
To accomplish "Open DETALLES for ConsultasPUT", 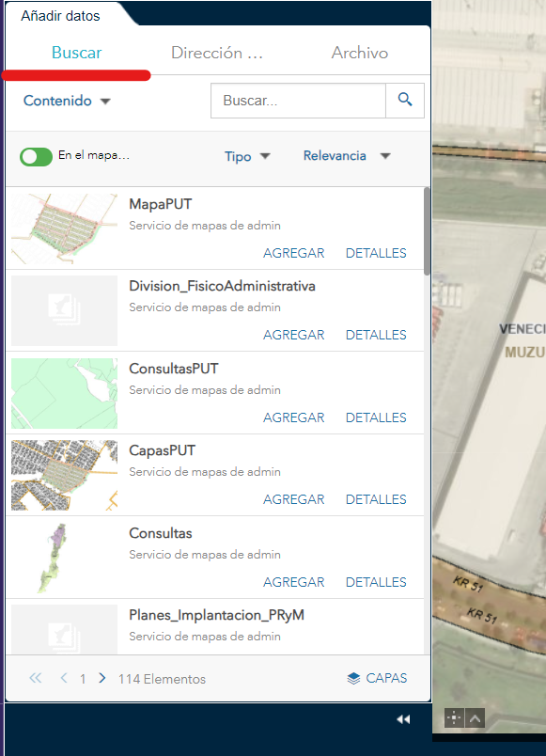I will pos(376,417).
